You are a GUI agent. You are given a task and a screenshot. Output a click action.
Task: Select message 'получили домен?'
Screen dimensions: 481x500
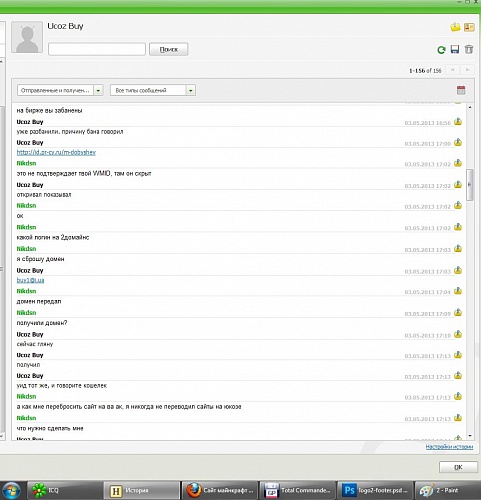point(42,323)
